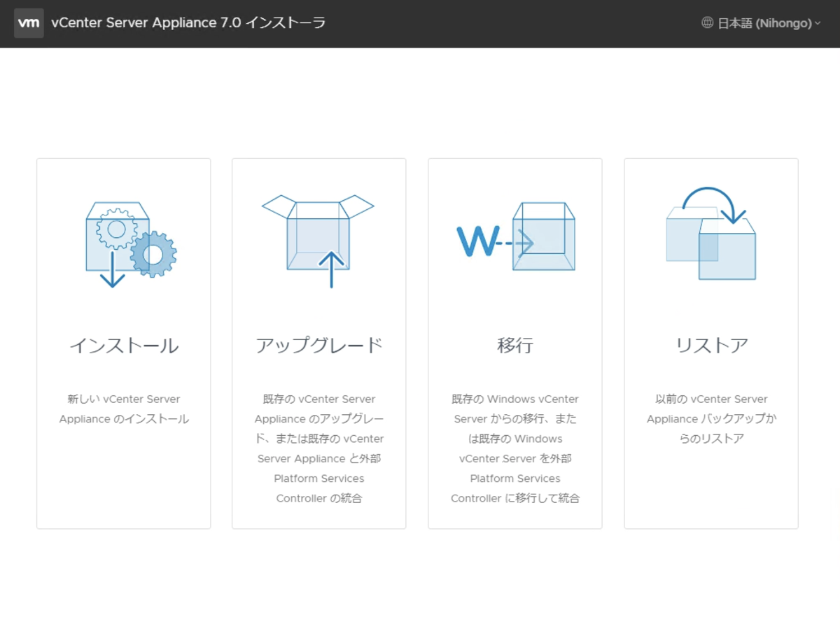
Task: Click the リストア card description text
Action: (x=711, y=419)
